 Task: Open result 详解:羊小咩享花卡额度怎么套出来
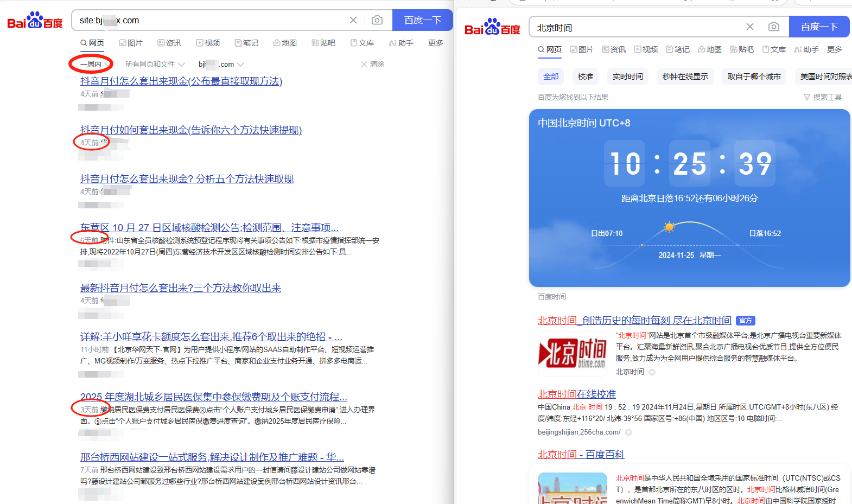(x=211, y=337)
